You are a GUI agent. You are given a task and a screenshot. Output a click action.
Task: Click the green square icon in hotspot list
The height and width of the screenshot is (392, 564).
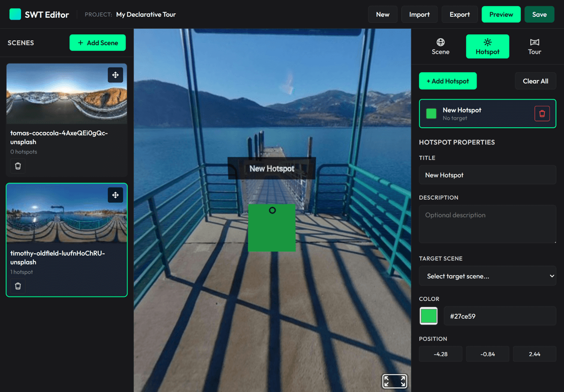(431, 114)
